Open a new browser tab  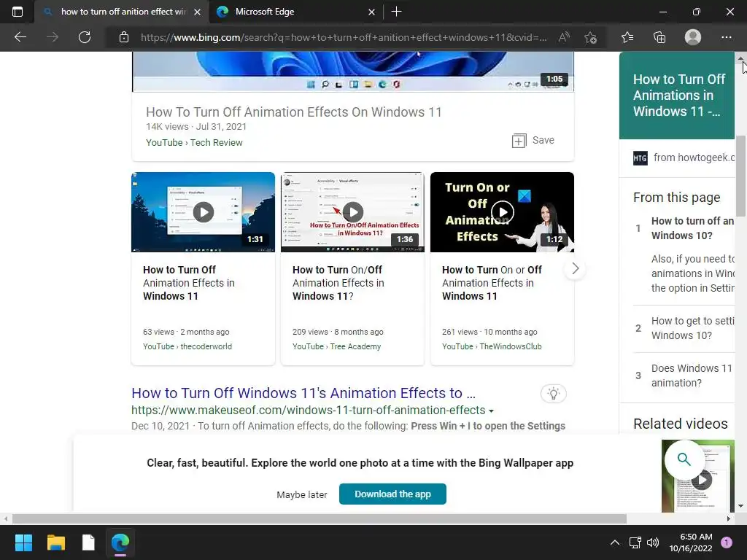click(396, 12)
